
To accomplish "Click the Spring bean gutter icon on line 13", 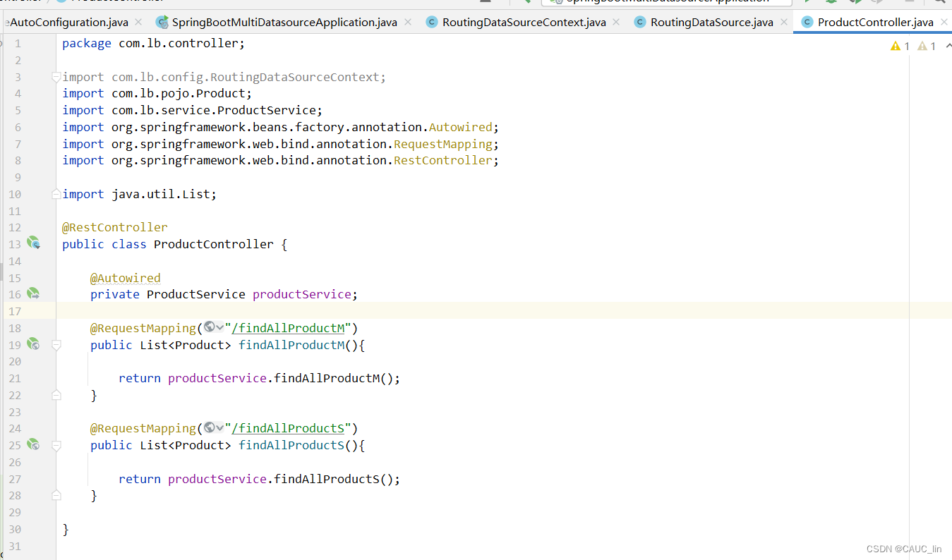I will (33, 243).
